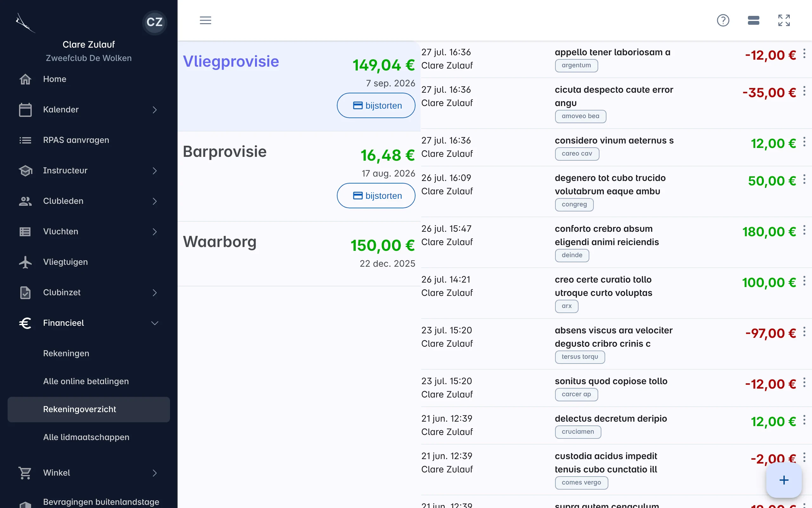Click the Vliegtuigen airplane icon
The image size is (812, 508).
point(25,262)
